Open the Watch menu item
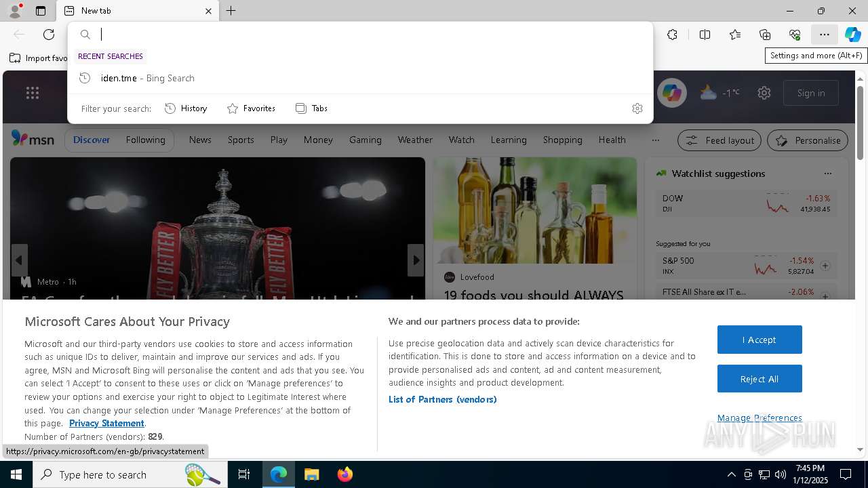The image size is (868, 488). pyautogui.click(x=462, y=140)
